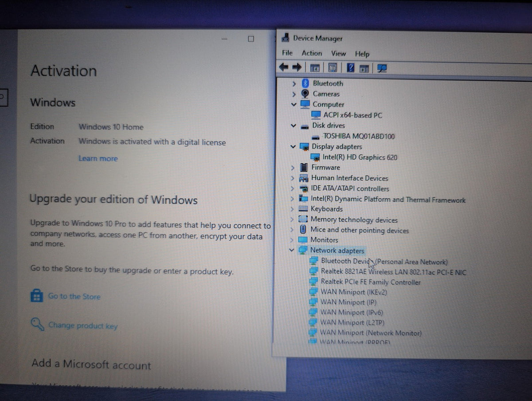
Task: Click the Keyboards category icon
Action: click(x=304, y=208)
